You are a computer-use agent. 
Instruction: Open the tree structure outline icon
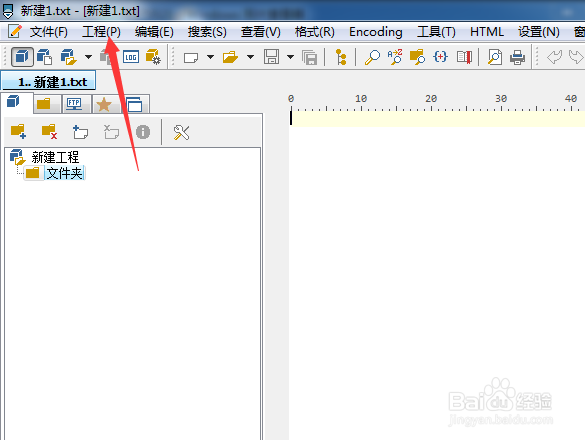pos(341,57)
